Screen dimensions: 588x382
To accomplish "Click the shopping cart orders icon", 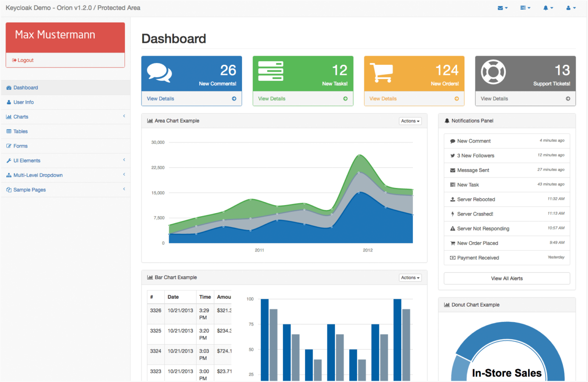I will coord(381,73).
